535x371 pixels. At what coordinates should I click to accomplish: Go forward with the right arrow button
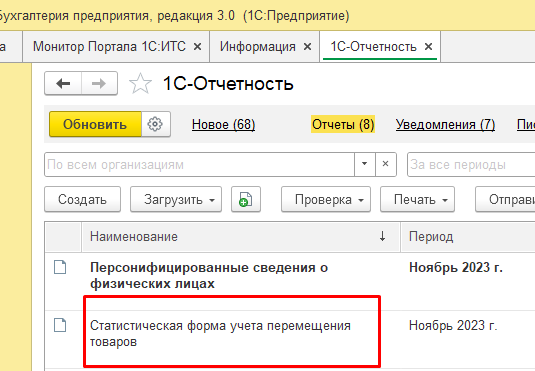click(99, 83)
